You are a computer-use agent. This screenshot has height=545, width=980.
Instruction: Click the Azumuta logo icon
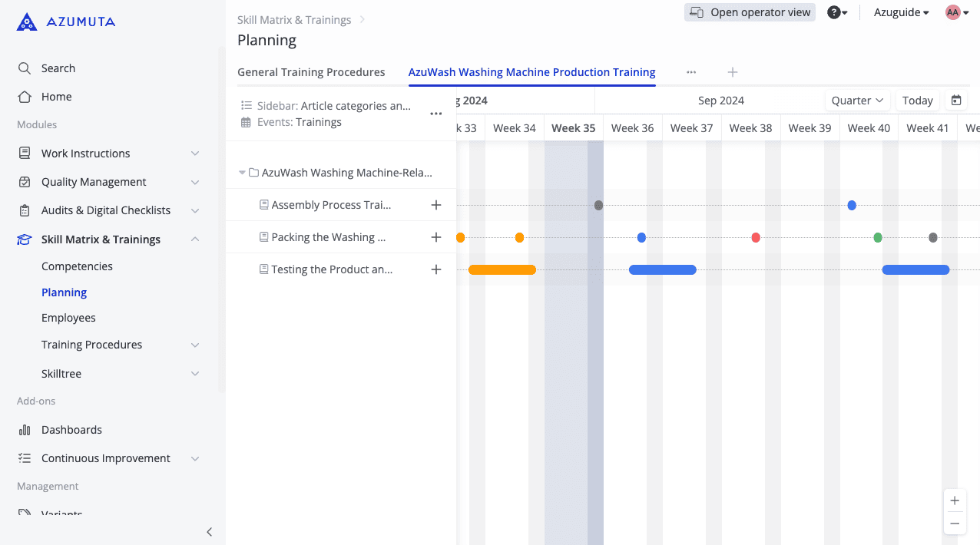pyautogui.click(x=26, y=21)
